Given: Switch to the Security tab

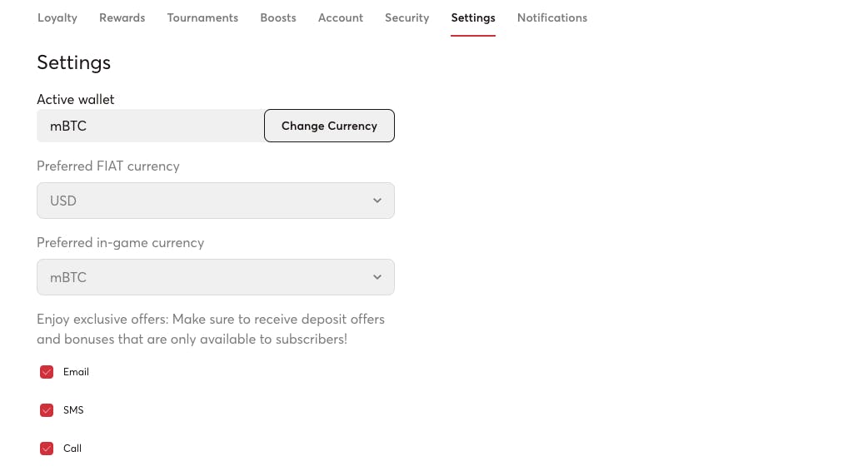Looking at the screenshot, I should coord(407,17).
